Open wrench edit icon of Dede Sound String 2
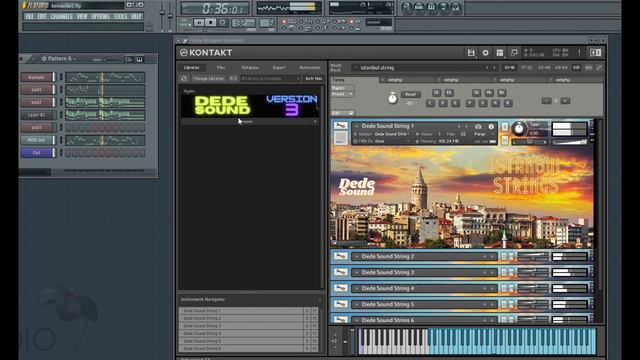This screenshot has height=360, width=640. click(x=340, y=256)
